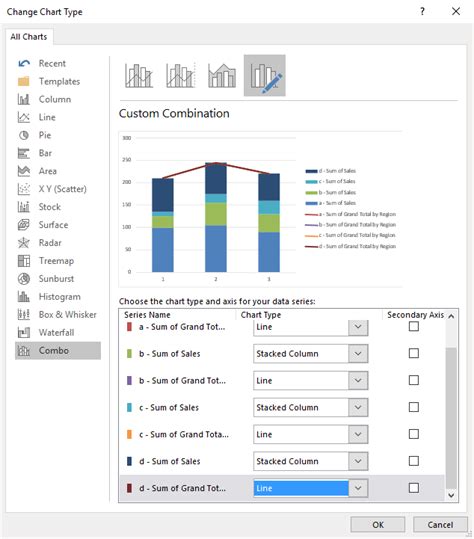Viewport: 474px width, 539px height.
Task: Click dark blue swatch of d - Sum of Sales
Action: (x=129, y=461)
